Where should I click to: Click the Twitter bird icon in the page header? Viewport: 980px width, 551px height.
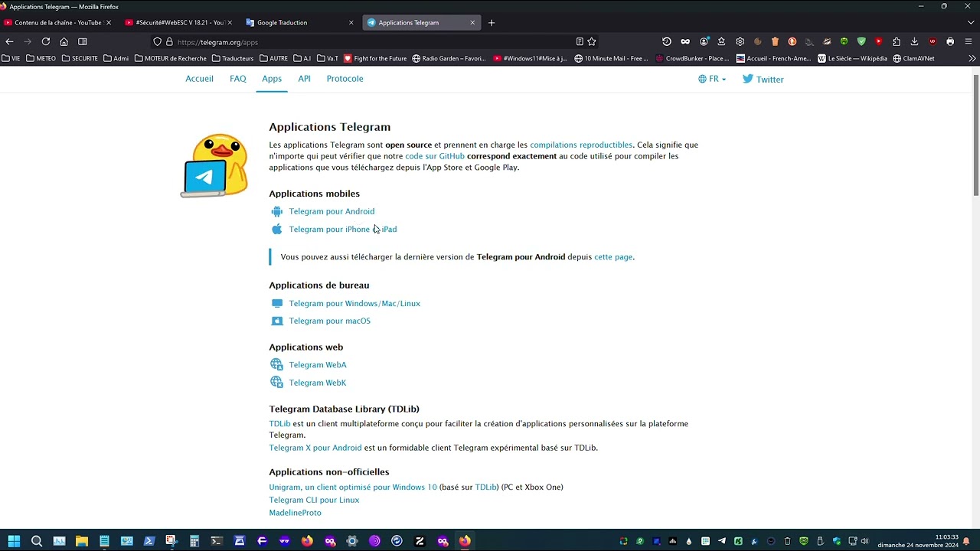(x=748, y=79)
